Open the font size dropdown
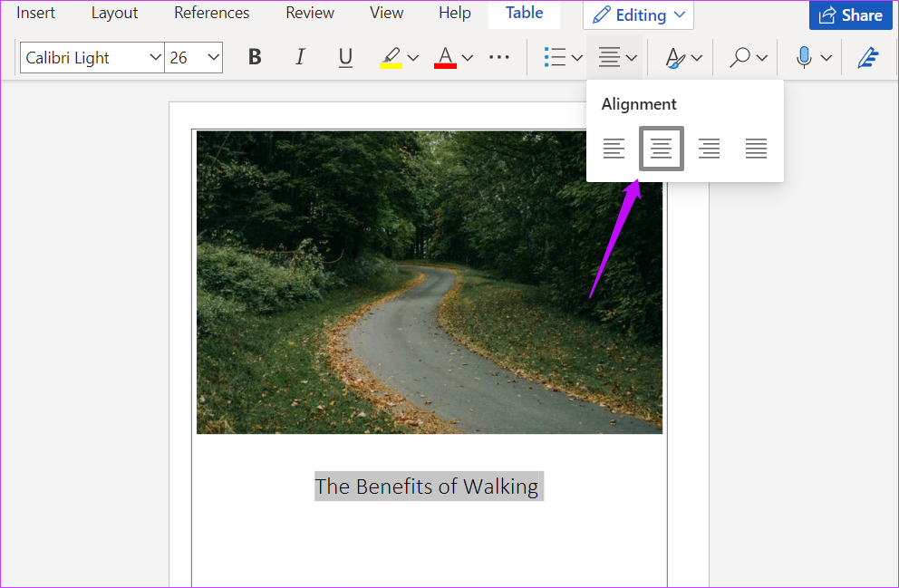 pos(216,57)
